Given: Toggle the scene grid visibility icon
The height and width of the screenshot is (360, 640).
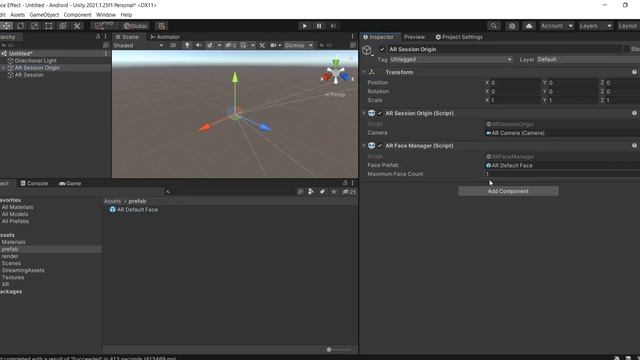Looking at the screenshot, I should [243, 45].
